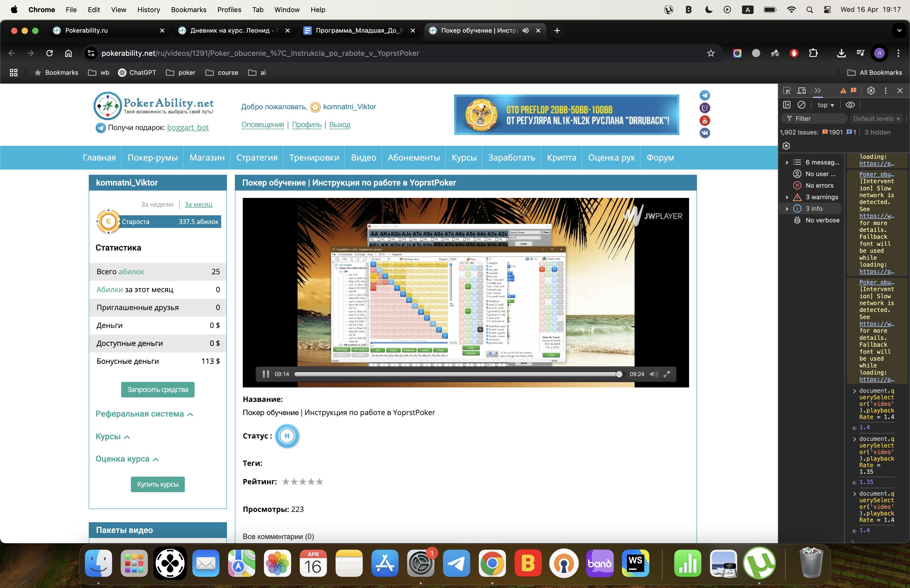Open the Видео nav item
Screen dimensions: 910x588
(x=364, y=158)
